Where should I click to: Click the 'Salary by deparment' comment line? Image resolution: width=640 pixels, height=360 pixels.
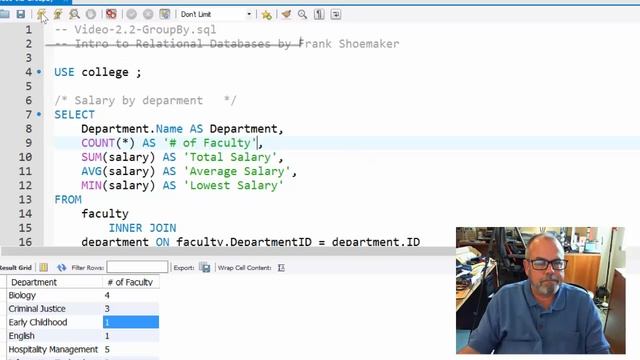145,100
